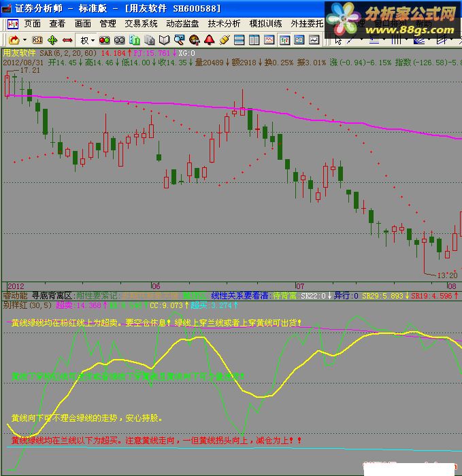
Task: Click the 寻底背离区 label
Action: tap(52, 296)
